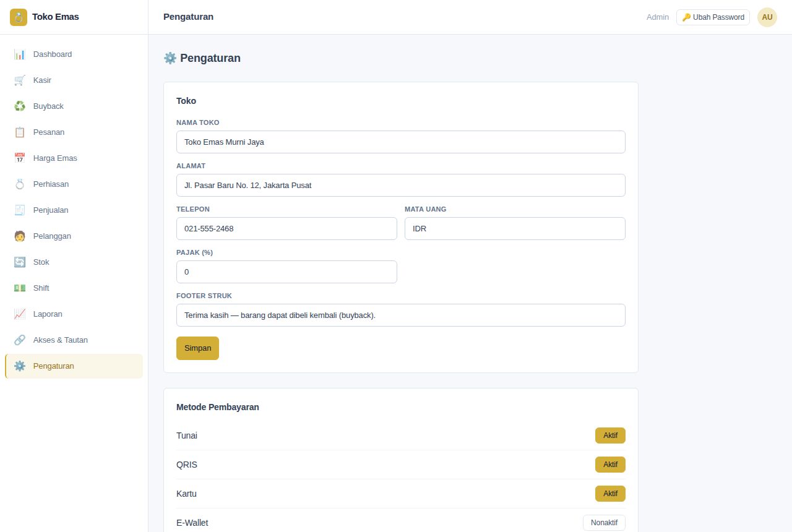The image size is (792, 532).
Task: Click the Shift money icon
Action: coord(20,288)
